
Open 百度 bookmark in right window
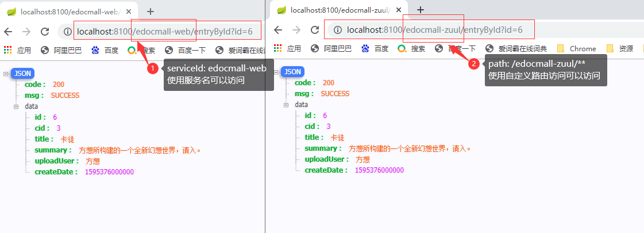click(375, 48)
